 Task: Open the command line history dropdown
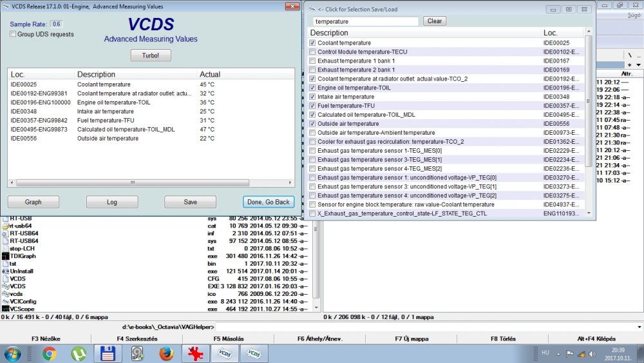639,328
